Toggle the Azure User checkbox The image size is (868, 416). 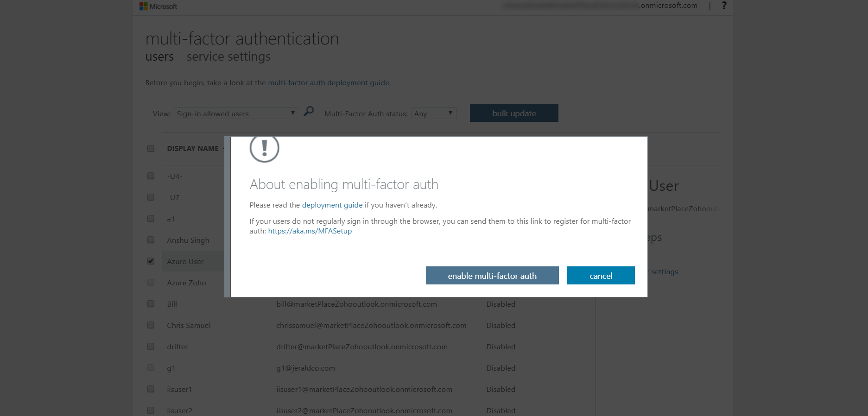coord(151,261)
